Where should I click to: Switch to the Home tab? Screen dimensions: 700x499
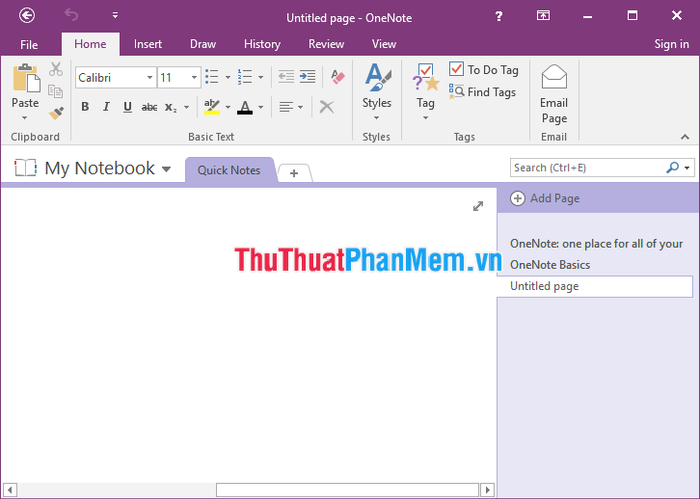click(x=90, y=44)
